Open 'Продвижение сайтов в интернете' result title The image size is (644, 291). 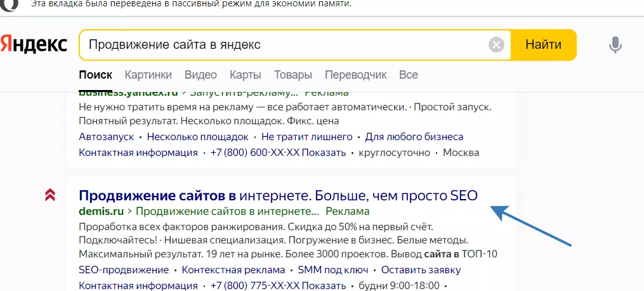click(278, 195)
